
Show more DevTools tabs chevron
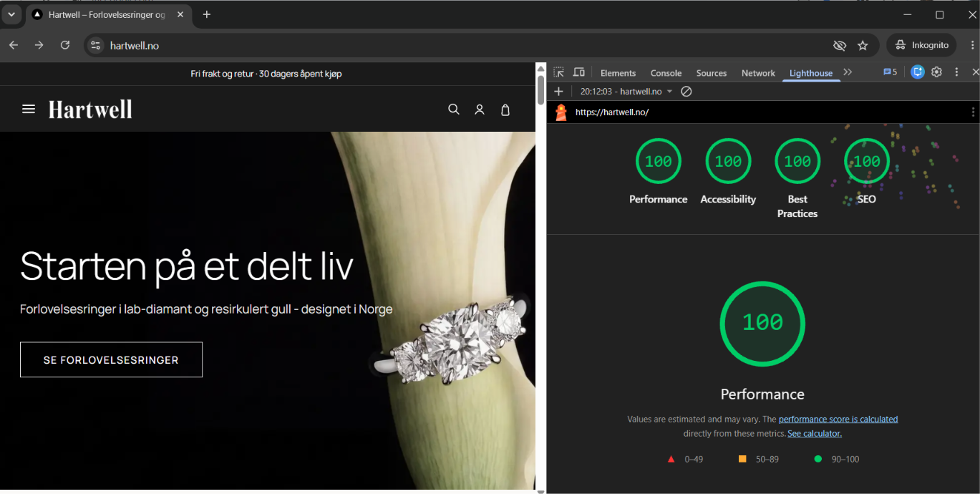(848, 72)
